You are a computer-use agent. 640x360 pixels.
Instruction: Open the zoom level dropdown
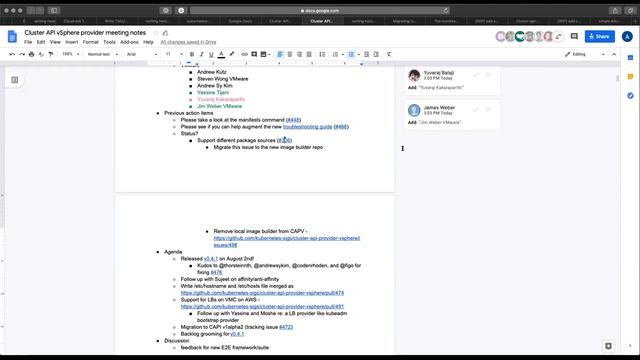coord(71,54)
